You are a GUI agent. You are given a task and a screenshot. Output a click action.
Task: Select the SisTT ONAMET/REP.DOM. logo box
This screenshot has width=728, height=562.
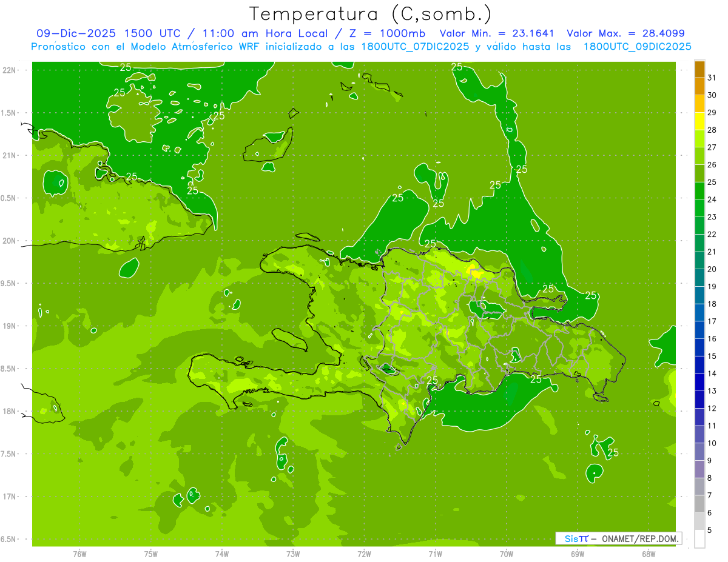[x=618, y=538]
